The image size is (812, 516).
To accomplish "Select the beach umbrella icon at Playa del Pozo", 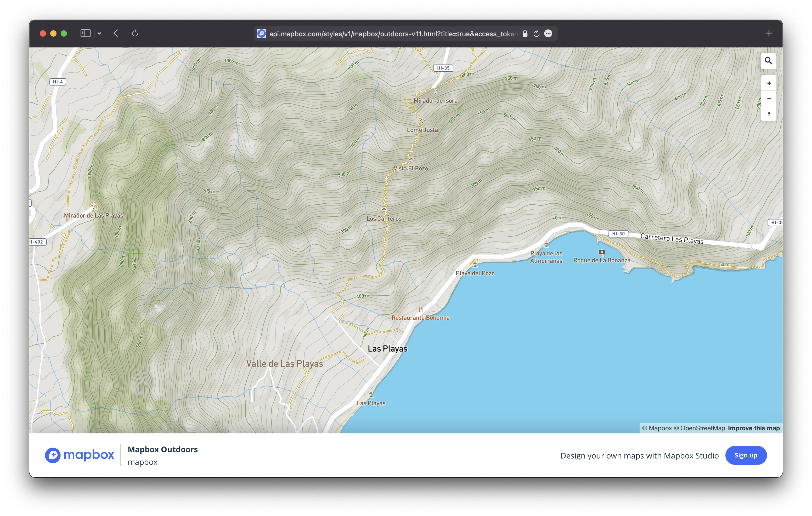I will point(476,264).
